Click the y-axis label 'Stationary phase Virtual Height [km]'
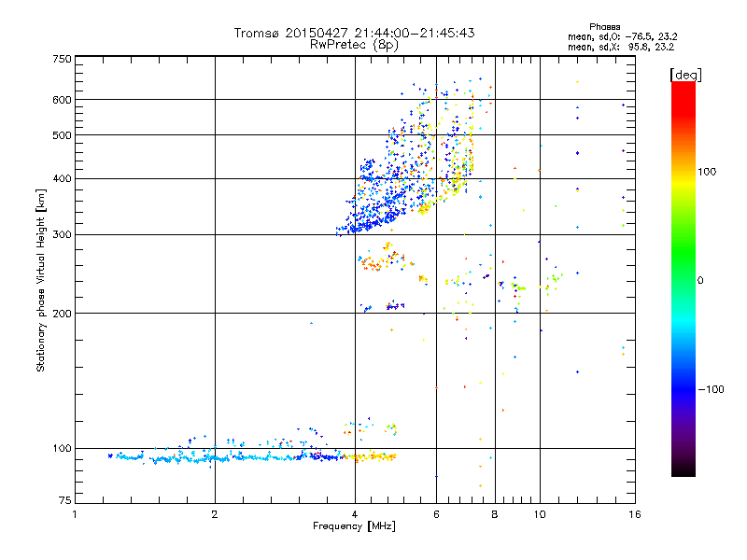This screenshot has width=747, height=560. tap(41, 280)
